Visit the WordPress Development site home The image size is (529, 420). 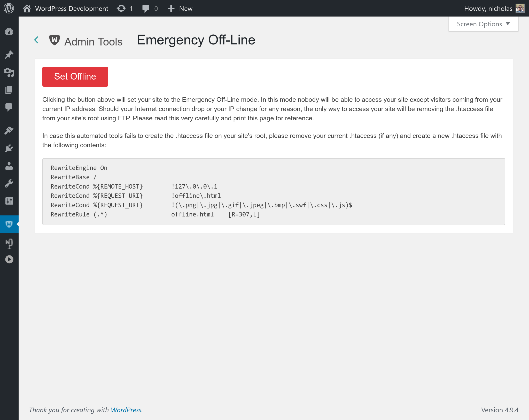pyautogui.click(x=66, y=9)
